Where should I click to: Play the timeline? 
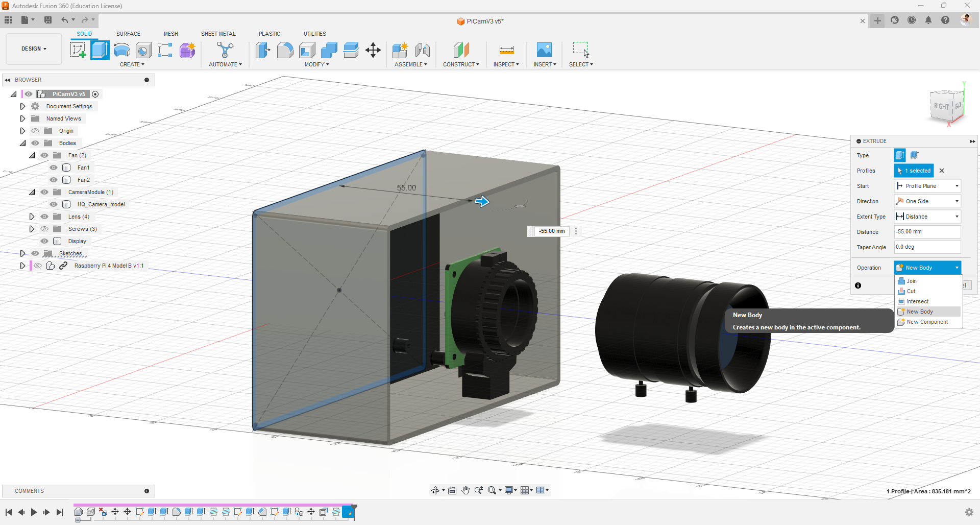pos(34,512)
